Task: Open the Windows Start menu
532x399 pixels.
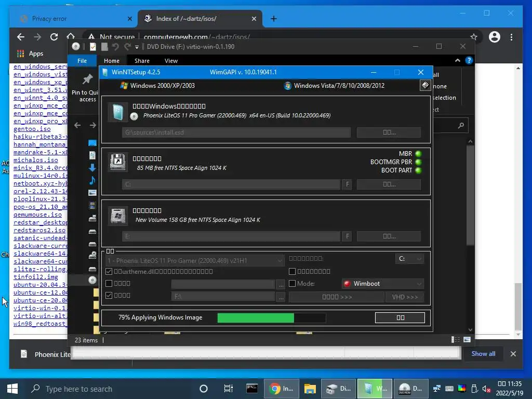Action: (12, 389)
